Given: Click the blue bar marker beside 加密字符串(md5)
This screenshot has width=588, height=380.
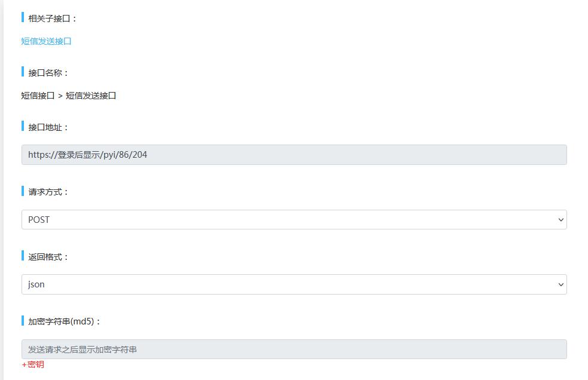Looking at the screenshot, I should tap(23, 321).
